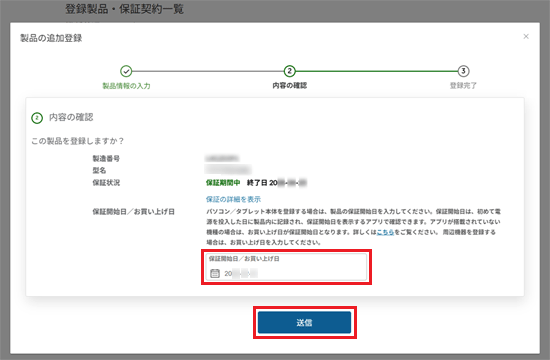Click the 製造番号 label
Screen dimensions: 550x360
tap(106, 159)
